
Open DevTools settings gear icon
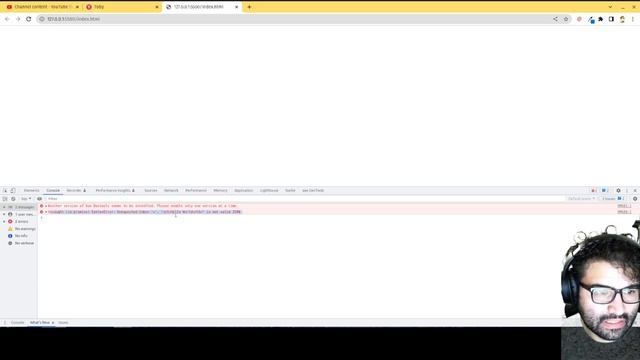pos(618,191)
